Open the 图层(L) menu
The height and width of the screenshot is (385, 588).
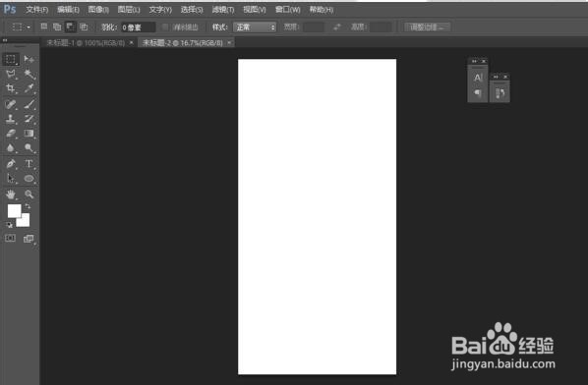click(129, 10)
